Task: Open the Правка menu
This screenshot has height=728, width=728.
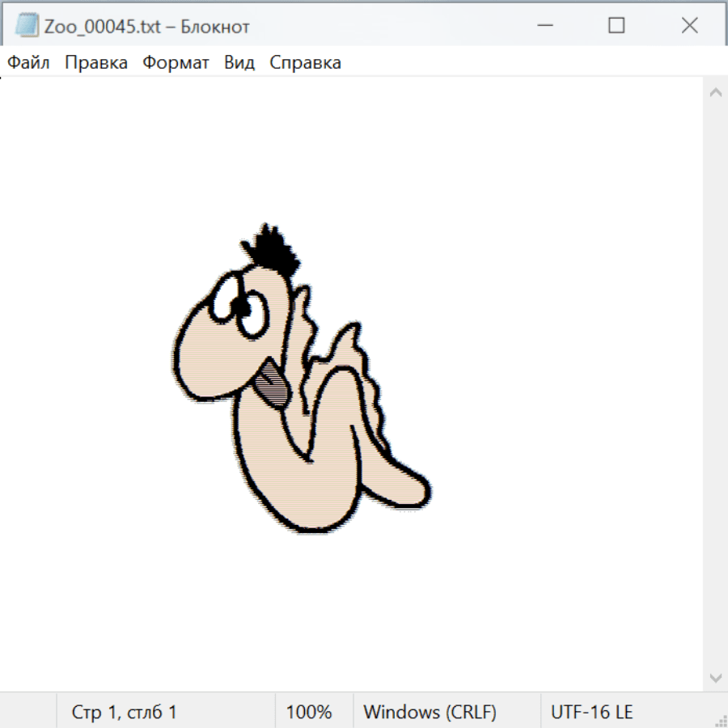Action: click(96, 63)
